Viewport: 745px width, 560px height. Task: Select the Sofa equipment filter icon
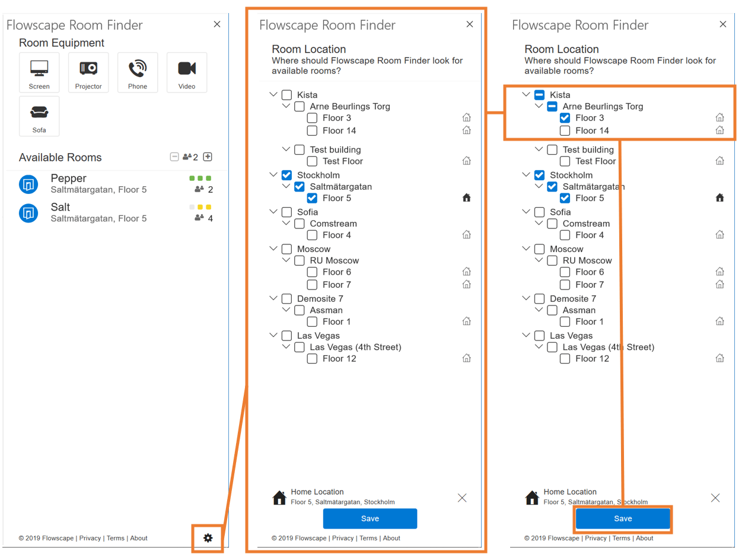click(x=39, y=116)
